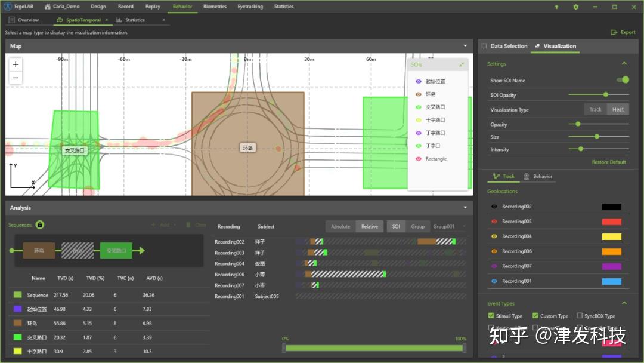
Task: Open the settings gear in title bar
Action: coord(576,7)
